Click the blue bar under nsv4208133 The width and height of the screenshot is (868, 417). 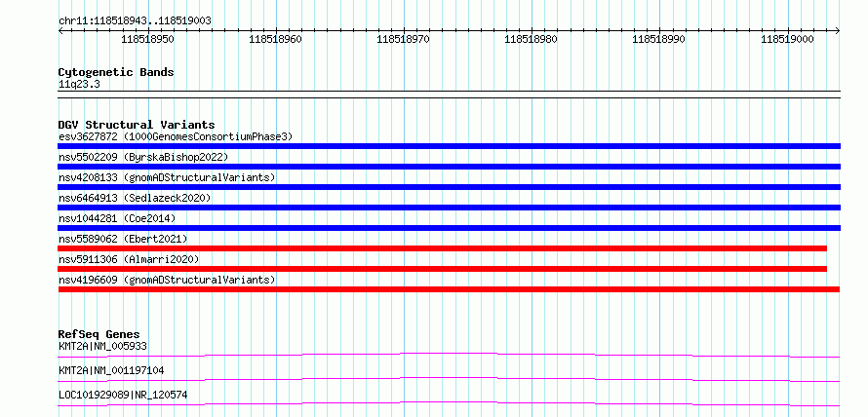[x=449, y=187]
